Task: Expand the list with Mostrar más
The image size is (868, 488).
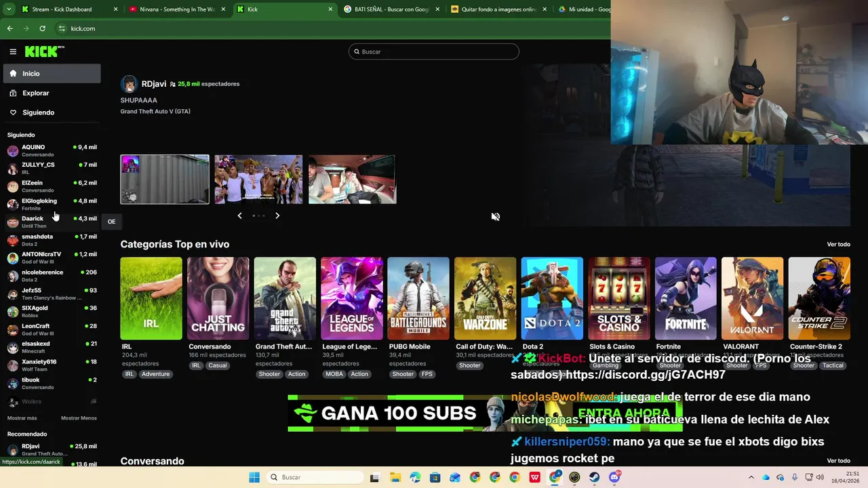Action: click(x=22, y=418)
